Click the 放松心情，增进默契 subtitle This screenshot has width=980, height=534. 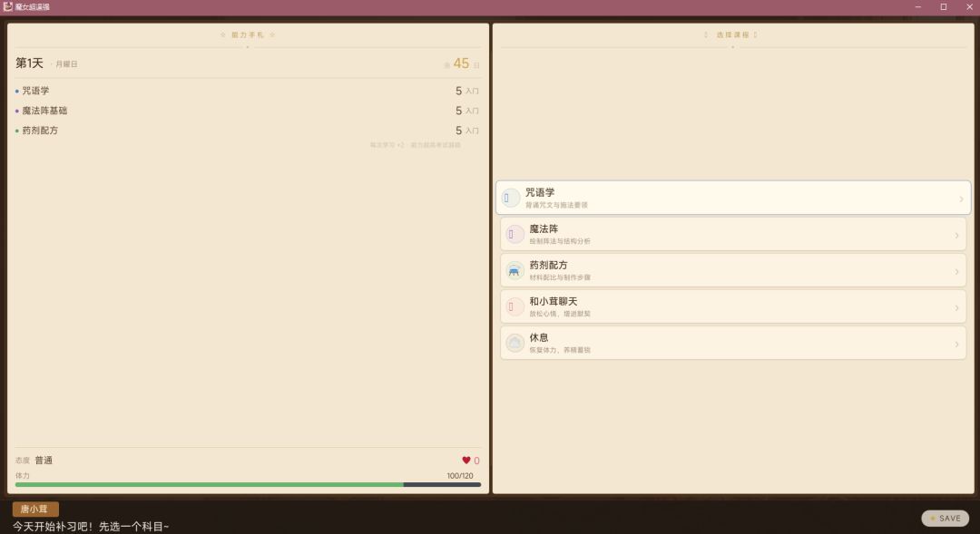pyautogui.click(x=560, y=314)
